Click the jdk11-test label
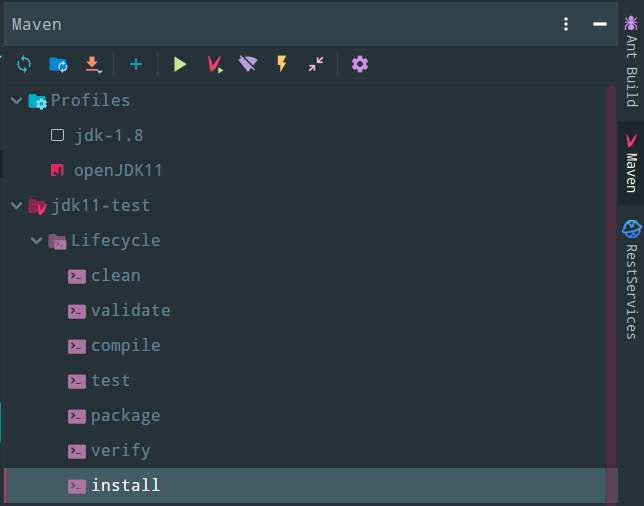This screenshot has width=644, height=506. (101, 205)
